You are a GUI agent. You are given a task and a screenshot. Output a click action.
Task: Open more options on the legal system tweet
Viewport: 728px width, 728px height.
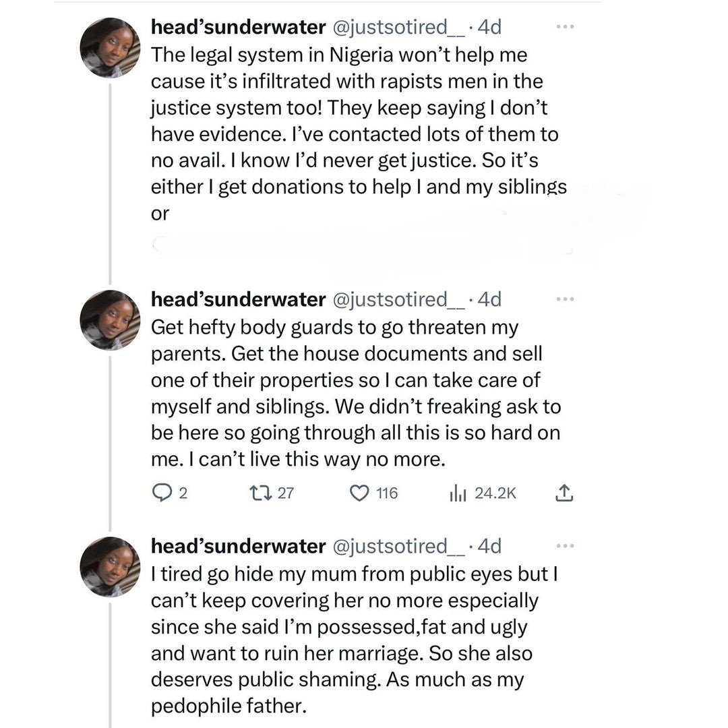point(564,28)
